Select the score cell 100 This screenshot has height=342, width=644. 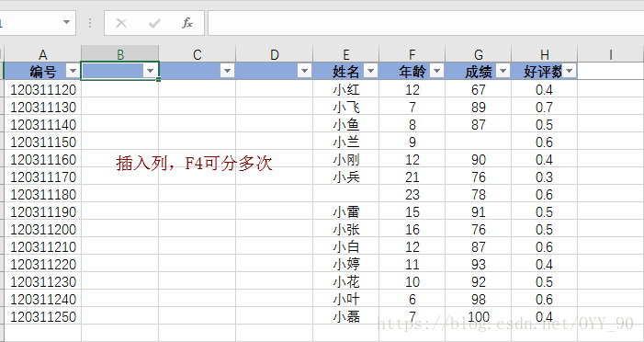pyautogui.click(x=478, y=316)
